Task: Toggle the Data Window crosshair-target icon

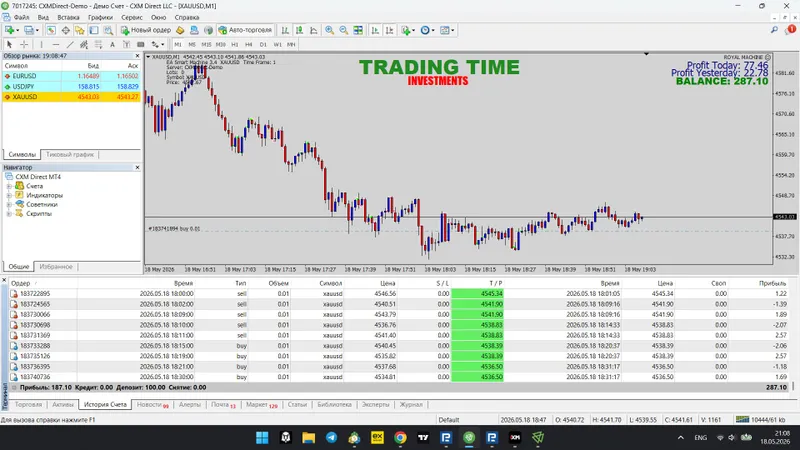Action: click(x=65, y=31)
